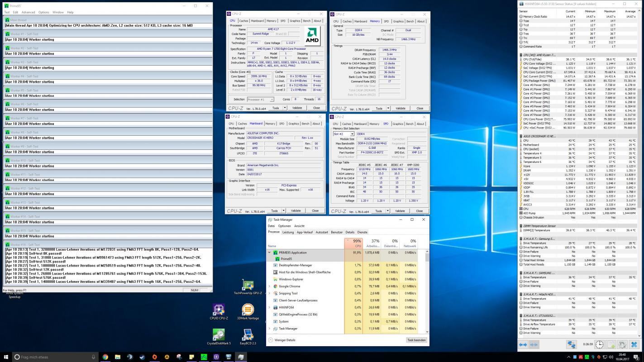Select DIMM[2] Temperature sensor row
Screen dimensions: 644x362
pyautogui.click(x=577, y=230)
